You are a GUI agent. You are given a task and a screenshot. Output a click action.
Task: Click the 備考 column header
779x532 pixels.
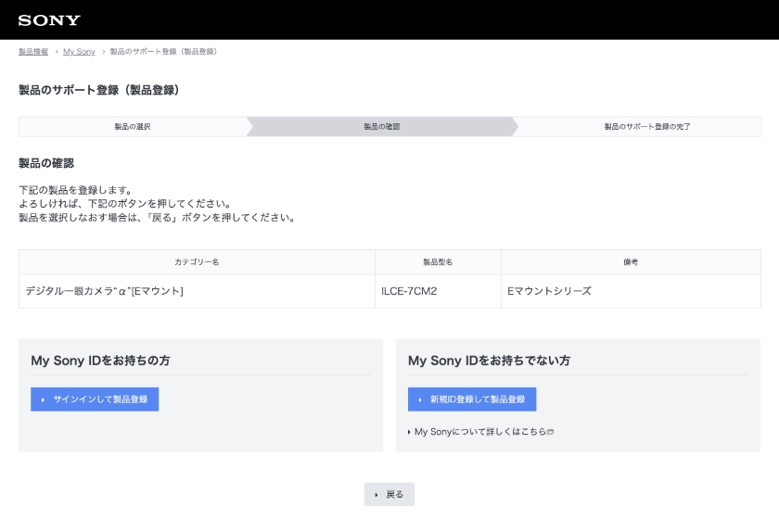pyautogui.click(x=631, y=262)
